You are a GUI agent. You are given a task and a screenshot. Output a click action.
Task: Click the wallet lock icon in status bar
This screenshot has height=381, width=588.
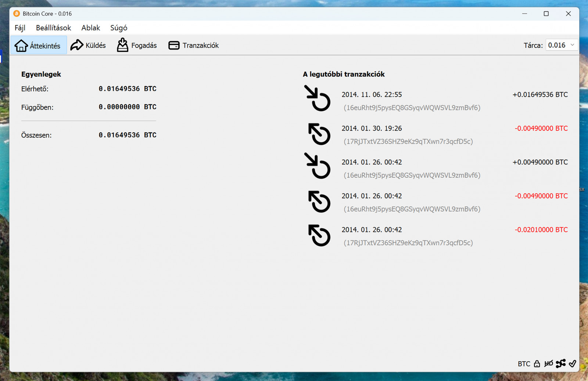point(537,364)
